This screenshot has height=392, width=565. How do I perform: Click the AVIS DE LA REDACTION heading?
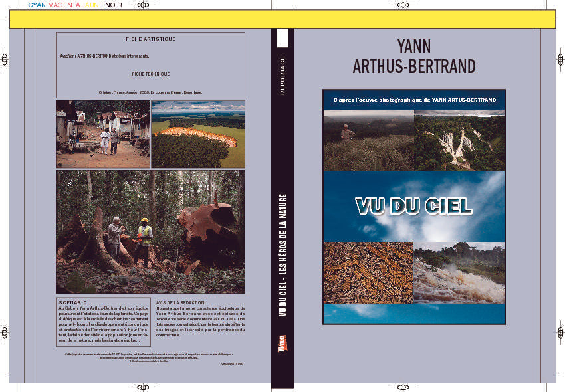(180, 303)
